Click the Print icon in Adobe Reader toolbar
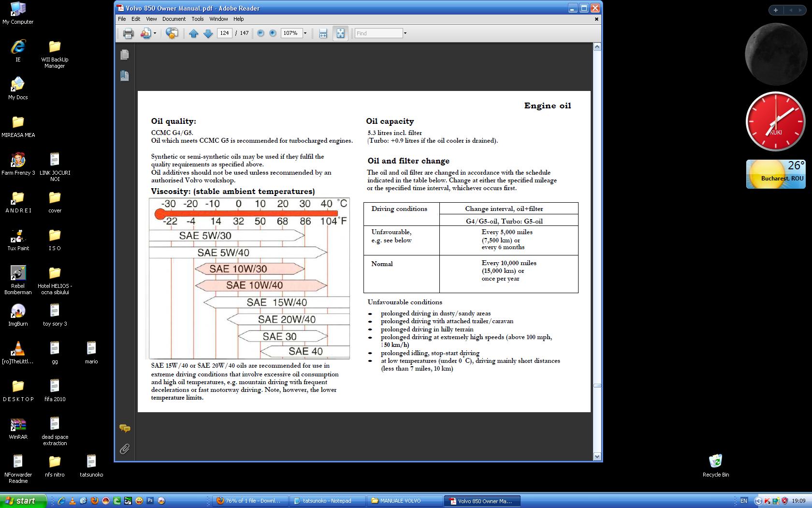The height and width of the screenshot is (508, 812). [x=128, y=33]
